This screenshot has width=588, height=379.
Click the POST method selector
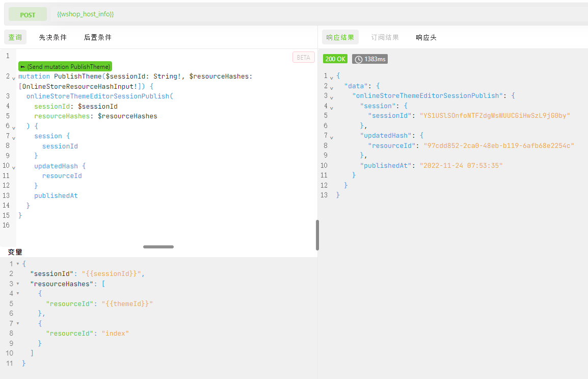tap(28, 15)
